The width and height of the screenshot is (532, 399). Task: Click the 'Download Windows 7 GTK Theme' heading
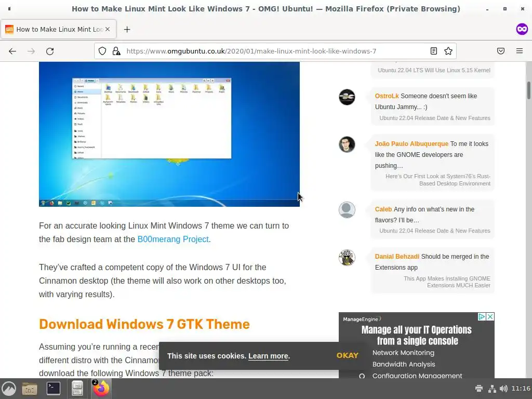tap(144, 324)
